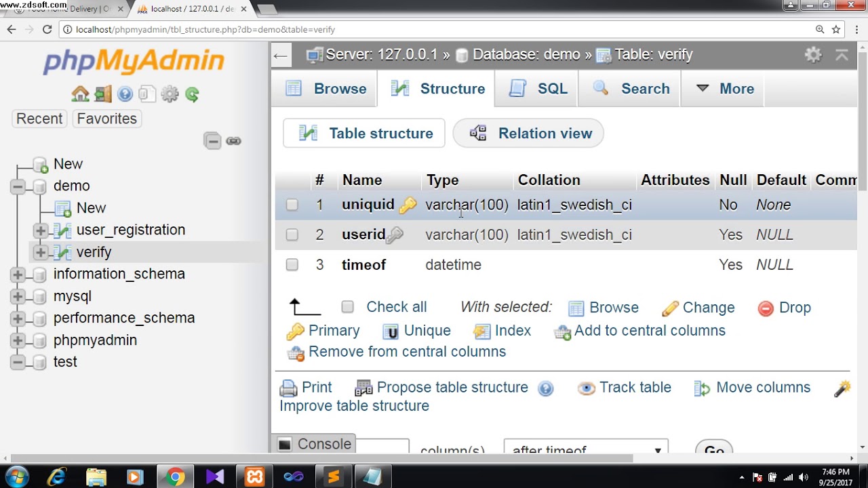The image size is (868, 488).
Task: Tick the checkbox for timeof row
Action: (x=292, y=264)
